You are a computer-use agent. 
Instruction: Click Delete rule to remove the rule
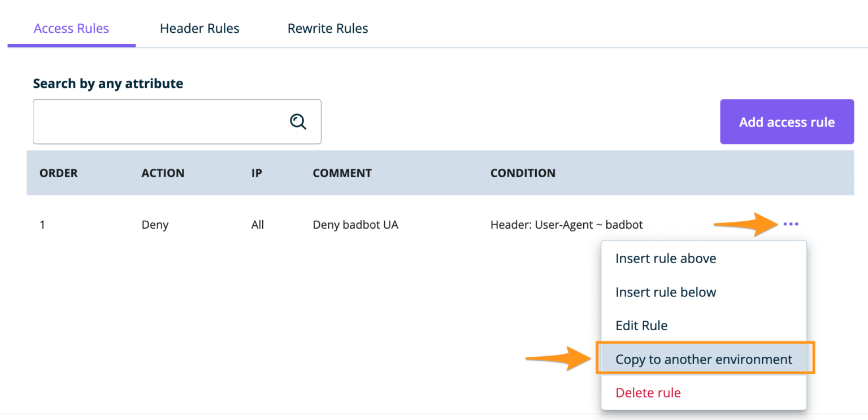pos(648,392)
